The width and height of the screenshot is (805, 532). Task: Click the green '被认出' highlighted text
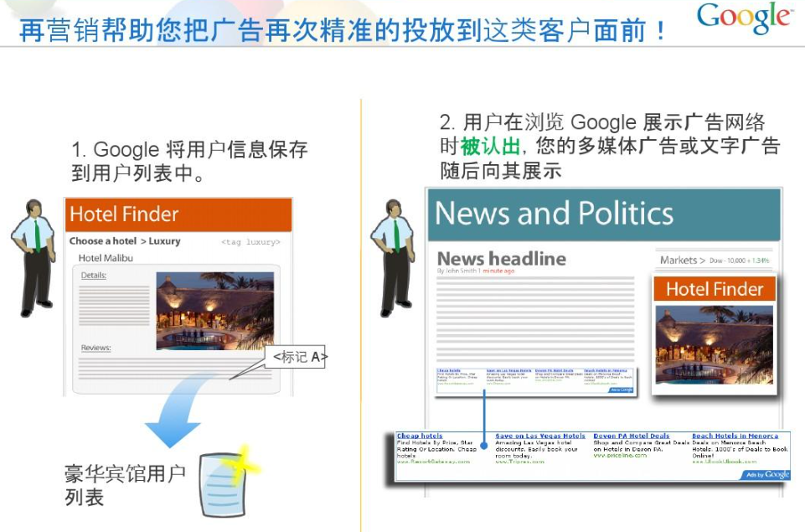click(490, 147)
